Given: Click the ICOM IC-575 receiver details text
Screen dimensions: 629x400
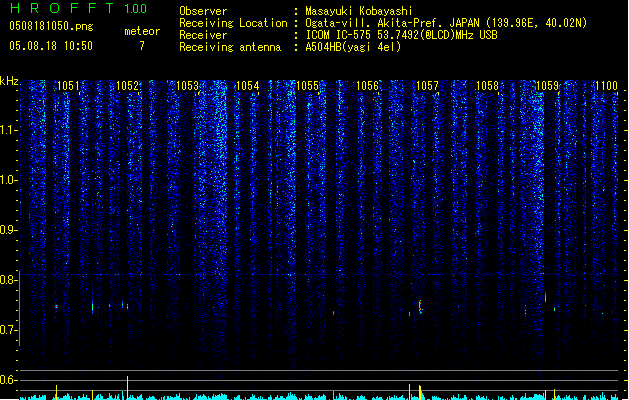Looking at the screenshot, I should click(x=401, y=35).
